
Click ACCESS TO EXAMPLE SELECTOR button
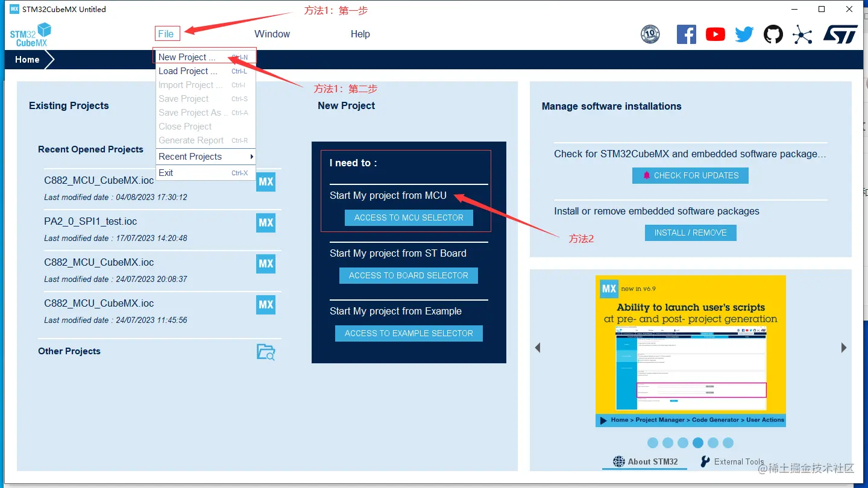(x=409, y=334)
